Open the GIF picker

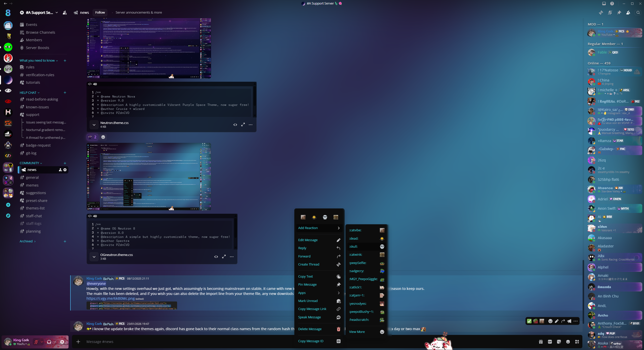coord(550,342)
